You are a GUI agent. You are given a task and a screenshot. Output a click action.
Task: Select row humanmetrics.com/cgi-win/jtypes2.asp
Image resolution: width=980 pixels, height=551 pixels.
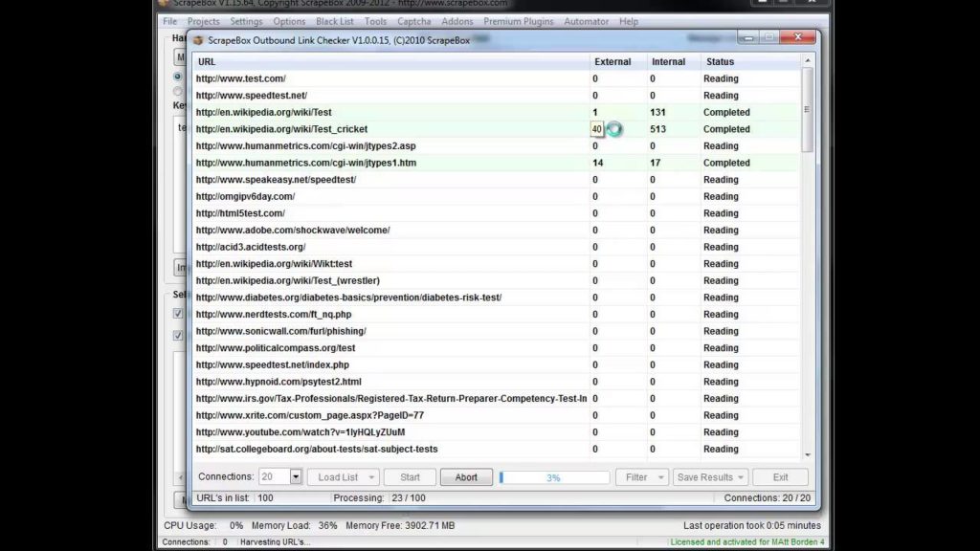coord(497,146)
